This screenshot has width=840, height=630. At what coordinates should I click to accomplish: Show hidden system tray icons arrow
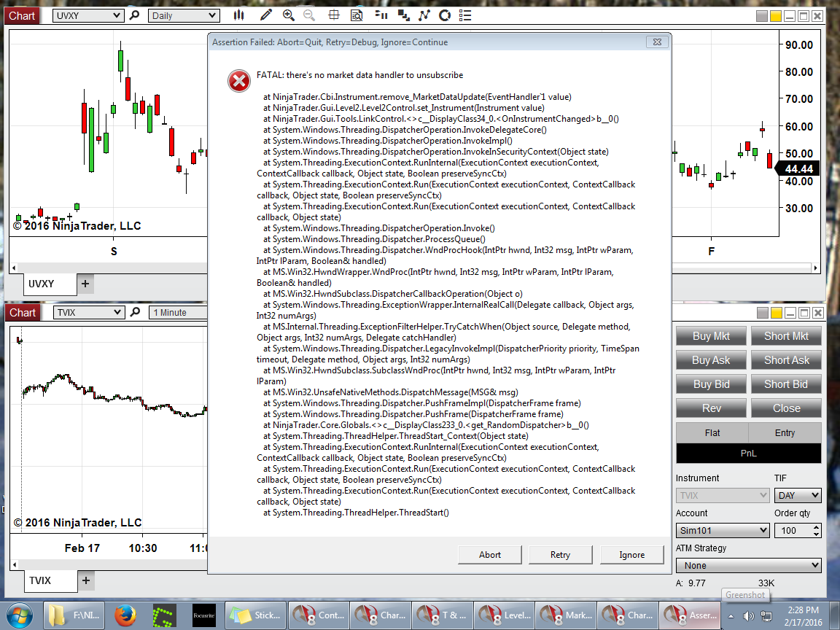click(731, 616)
